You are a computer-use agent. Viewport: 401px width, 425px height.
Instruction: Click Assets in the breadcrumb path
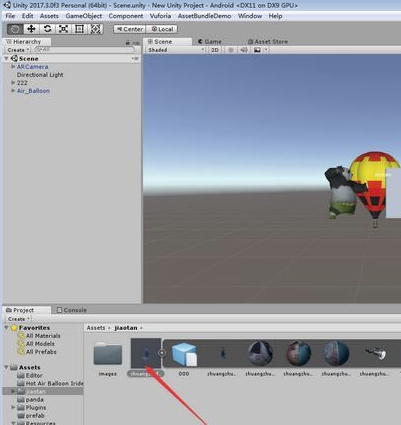pos(96,328)
